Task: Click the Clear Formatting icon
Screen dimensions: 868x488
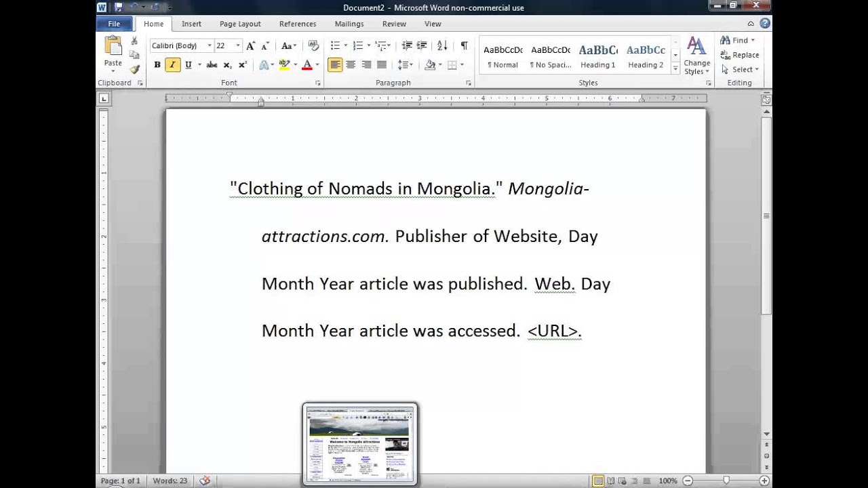Action: [313, 45]
